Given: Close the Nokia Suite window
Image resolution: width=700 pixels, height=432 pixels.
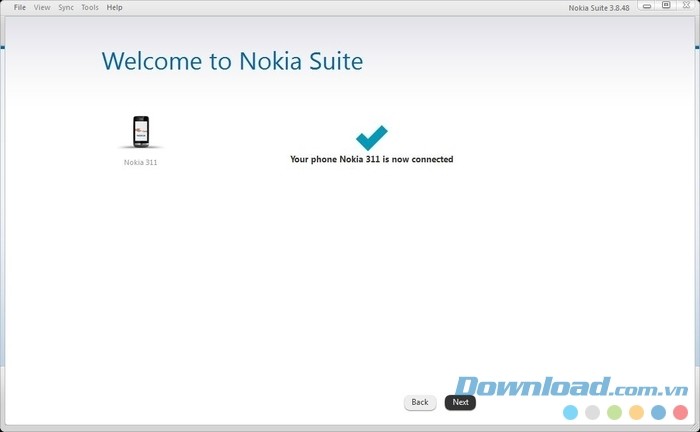Looking at the screenshot, I should click(686, 5).
